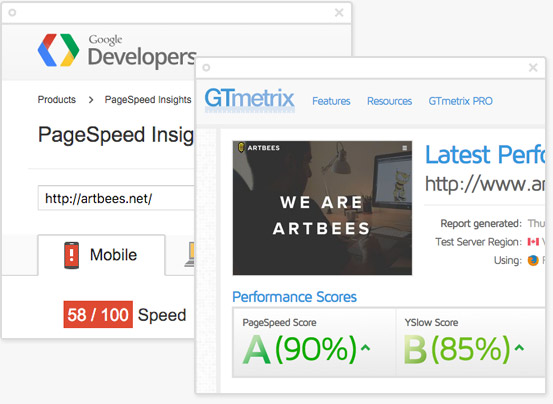
Task: Open PageSpeed Insights breadcrumb link
Action: coord(148,100)
